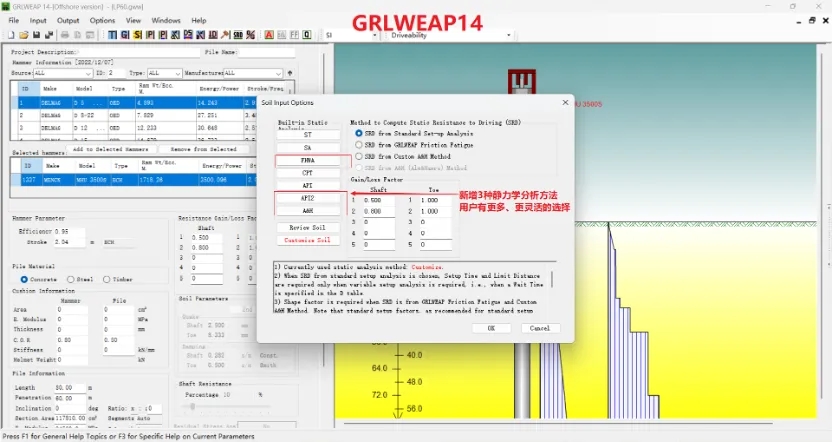Click the yellow 'S' toolbar icon
The image size is (832, 442).
coord(137,35)
